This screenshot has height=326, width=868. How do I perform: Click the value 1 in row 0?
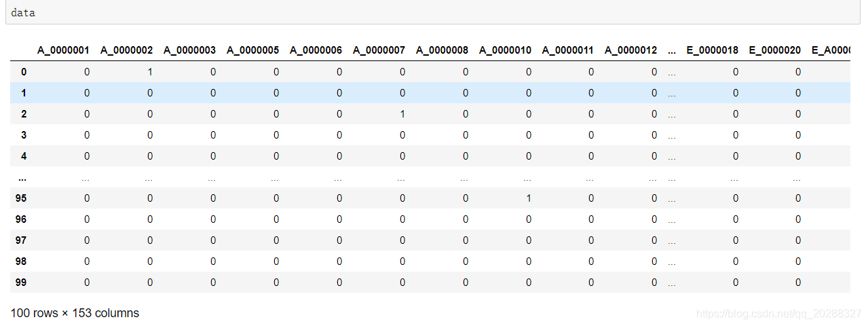tap(150, 72)
